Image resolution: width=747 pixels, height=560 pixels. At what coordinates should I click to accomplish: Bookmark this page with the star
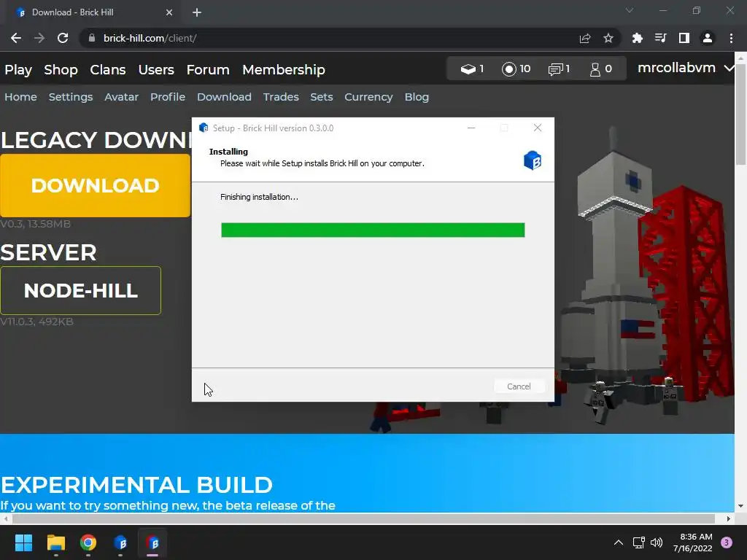[608, 38]
